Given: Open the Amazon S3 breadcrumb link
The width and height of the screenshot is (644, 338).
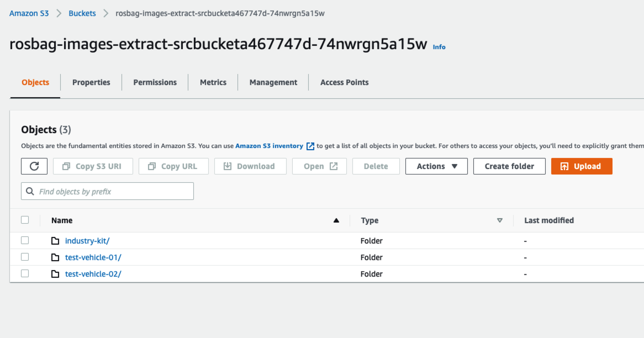Looking at the screenshot, I should pos(29,13).
